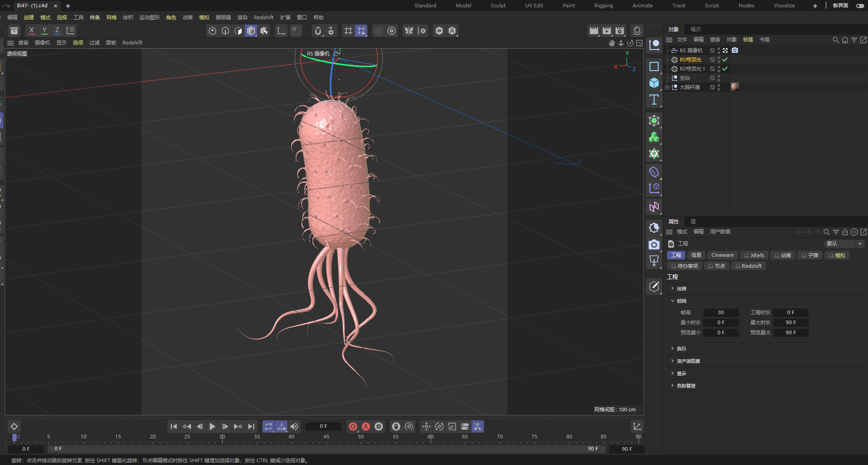The width and height of the screenshot is (868, 465).
Task: Open the script edit pencil icon
Action: tap(654, 287)
